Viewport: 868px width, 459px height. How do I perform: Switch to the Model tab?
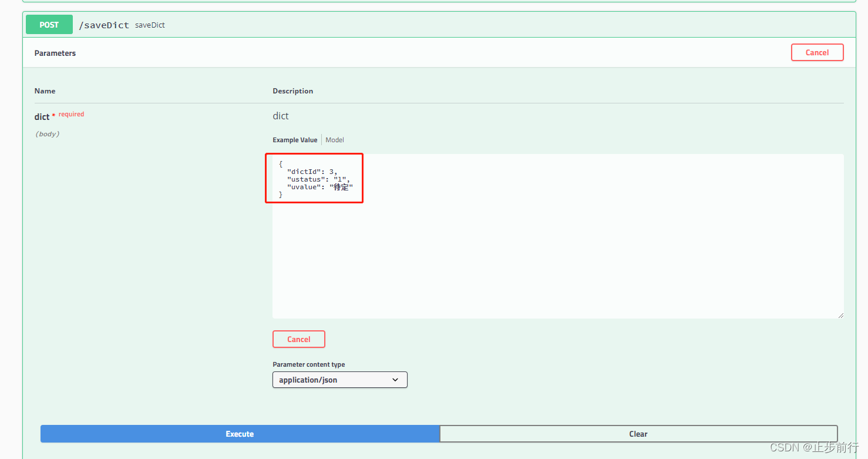(x=335, y=140)
